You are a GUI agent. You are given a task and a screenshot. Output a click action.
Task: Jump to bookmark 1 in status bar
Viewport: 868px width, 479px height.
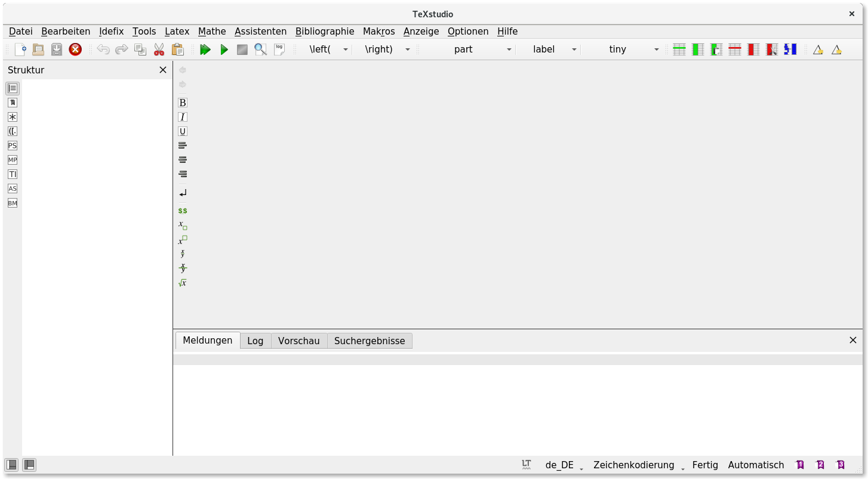point(800,465)
